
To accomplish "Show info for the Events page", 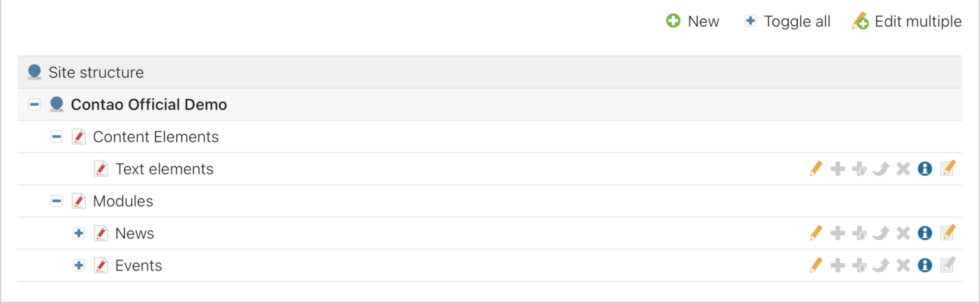I will 924,265.
